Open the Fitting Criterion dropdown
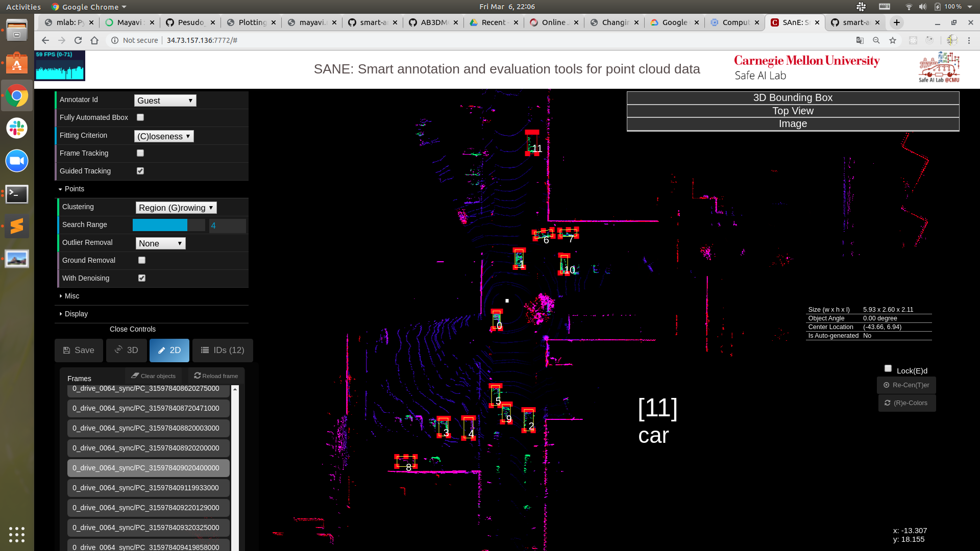 [163, 136]
